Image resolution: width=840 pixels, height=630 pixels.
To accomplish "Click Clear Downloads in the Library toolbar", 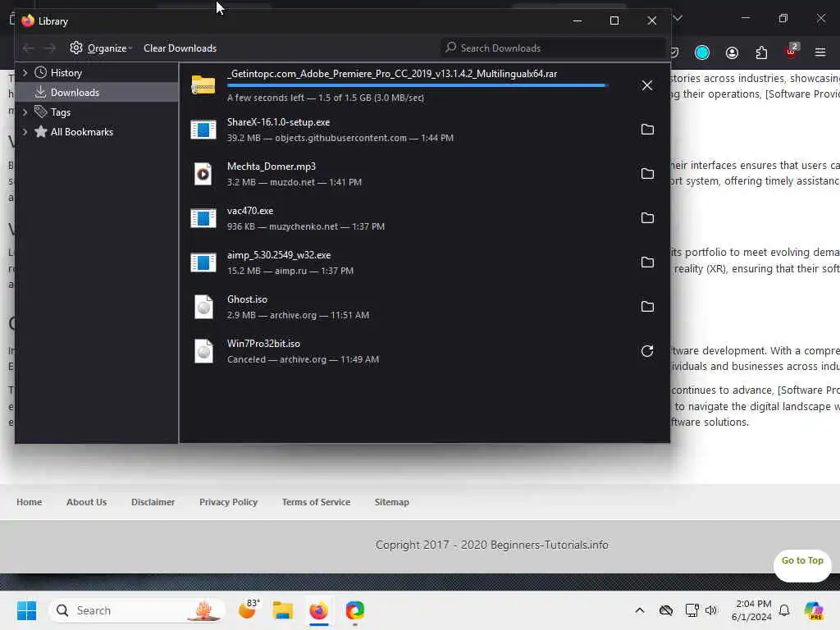I will [180, 48].
